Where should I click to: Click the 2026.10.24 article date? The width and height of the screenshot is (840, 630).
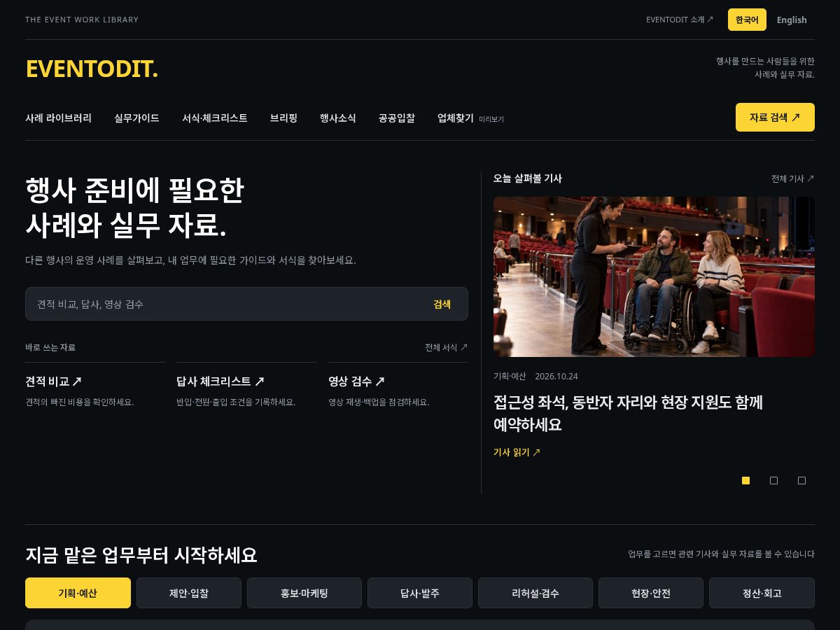tap(556, 376)
